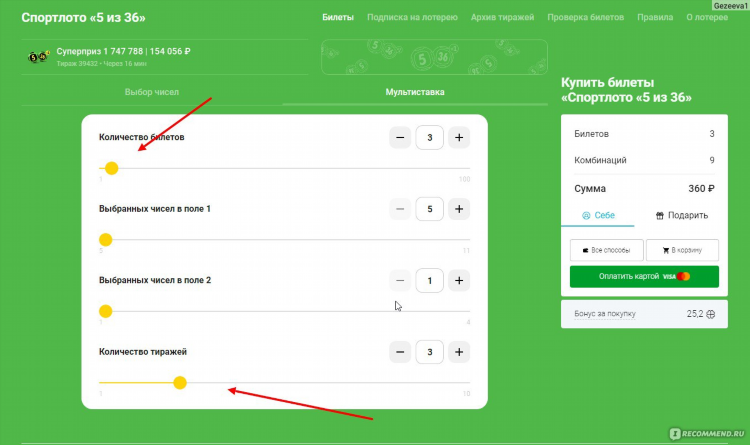Select the Мультиставка tab
The height and width of the screenshot is (445, 750).
tap(415, 92)
